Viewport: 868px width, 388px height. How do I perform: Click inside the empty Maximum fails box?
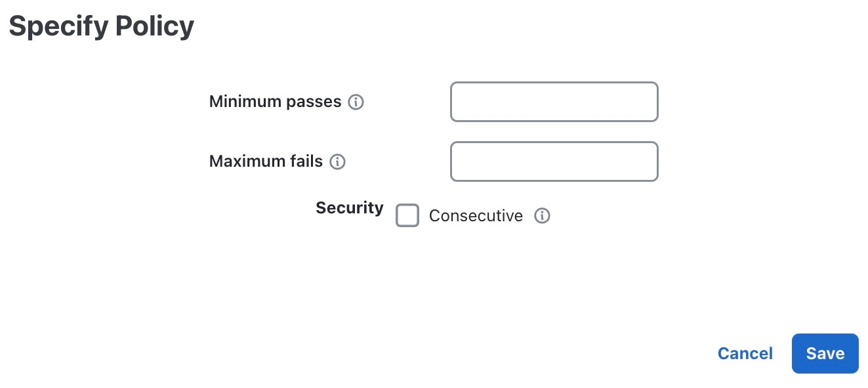point(554,162)
